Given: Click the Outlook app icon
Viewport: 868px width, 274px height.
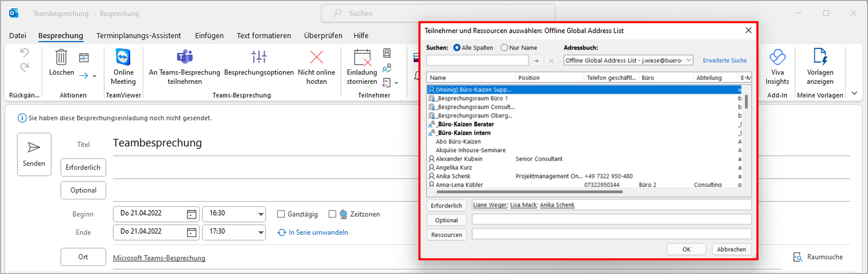Looking at the screenshot, I should (14, 13).
